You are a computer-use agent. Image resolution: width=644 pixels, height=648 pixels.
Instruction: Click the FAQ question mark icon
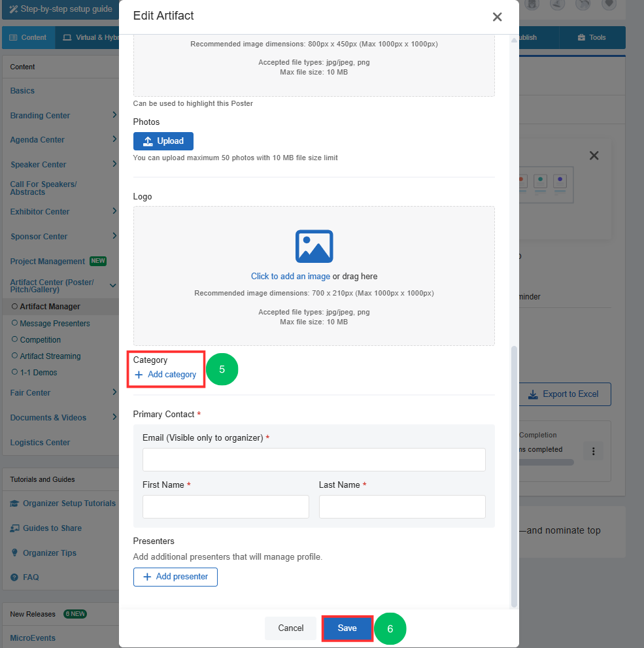14,577
